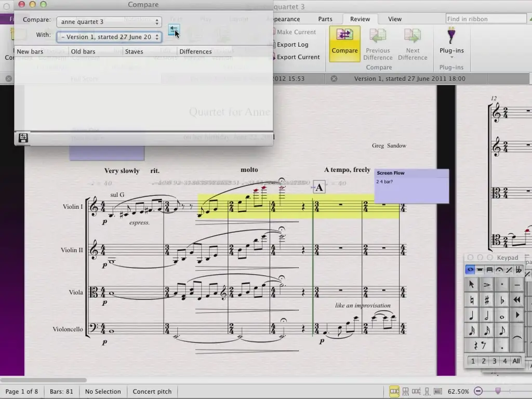
Task: Open the Plug-ins dropdown in the ribbon
Action: click(451, 44)
